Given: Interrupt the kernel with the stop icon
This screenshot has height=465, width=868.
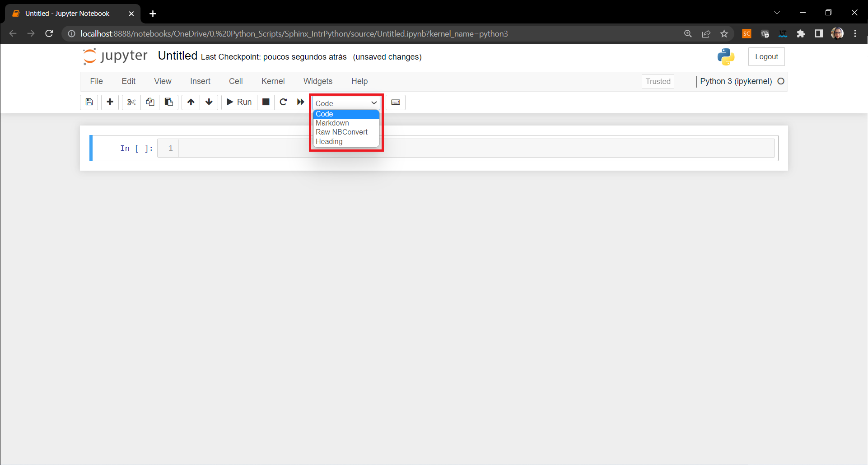Looking at the screenshot, I should click(x=266, y=102).
